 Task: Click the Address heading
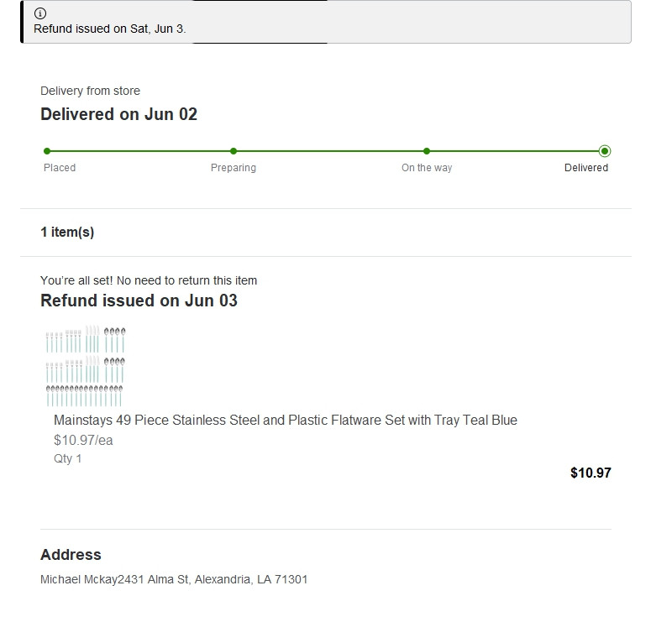(71, 555)
